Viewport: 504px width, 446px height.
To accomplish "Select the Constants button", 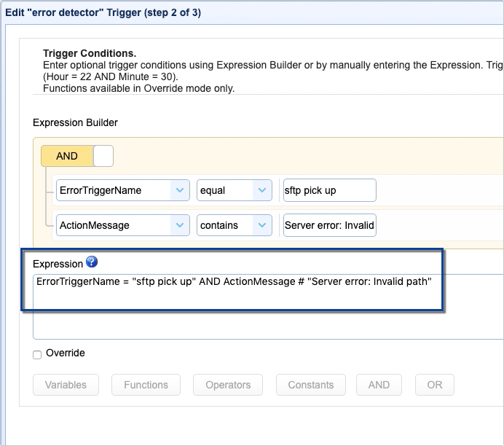I will pyautogui.click(x=310, y=385).
